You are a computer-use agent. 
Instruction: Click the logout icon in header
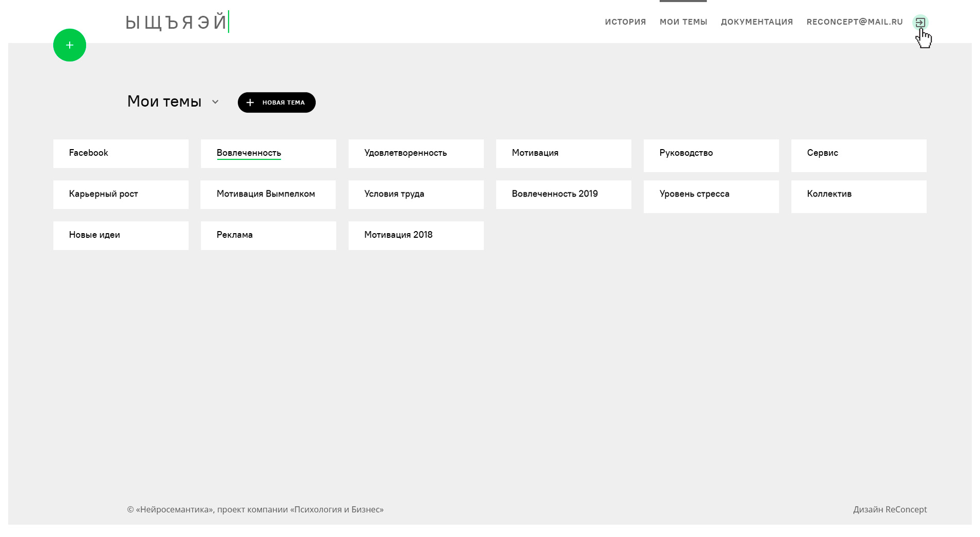click(920, 22)
